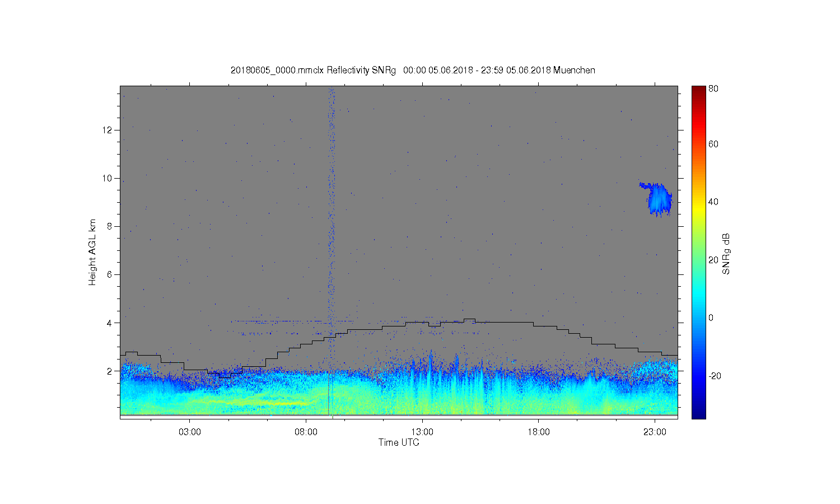Click the colorbar value '60'
Screen dimensions: 840x504
point(713,144)
